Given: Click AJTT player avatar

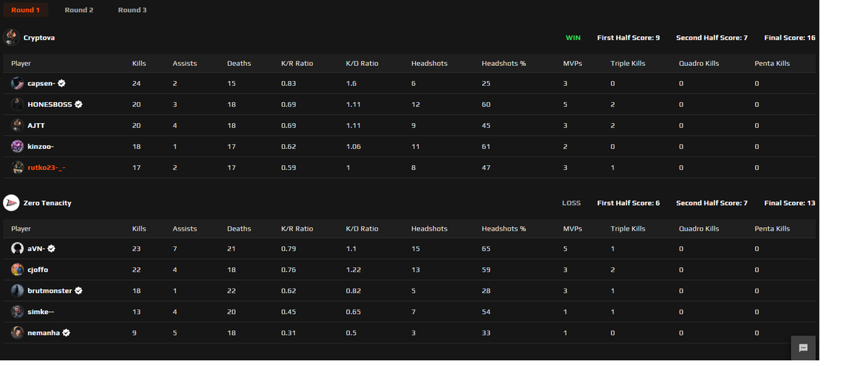Looking at the screenshot, I should point(17,126).
